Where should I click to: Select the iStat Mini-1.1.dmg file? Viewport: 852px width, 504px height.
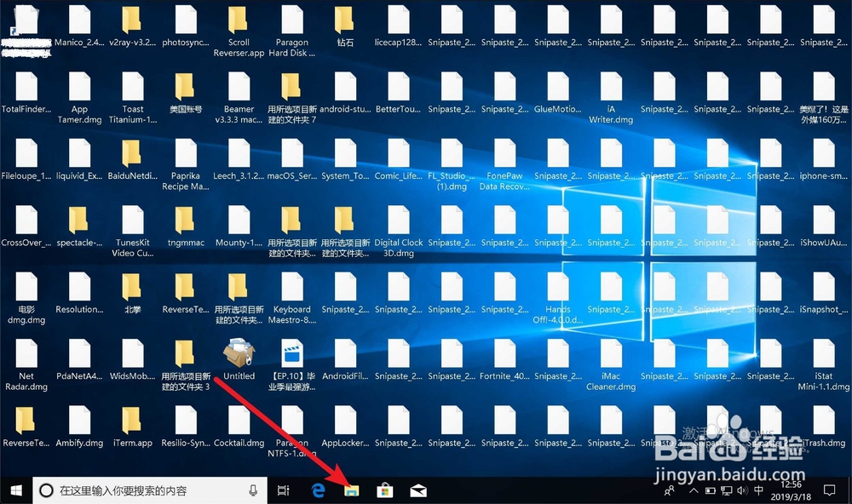(824, 365)
